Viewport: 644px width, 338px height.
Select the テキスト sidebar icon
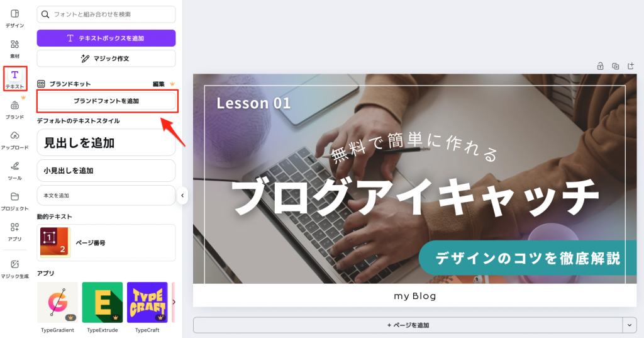(15, 79)
